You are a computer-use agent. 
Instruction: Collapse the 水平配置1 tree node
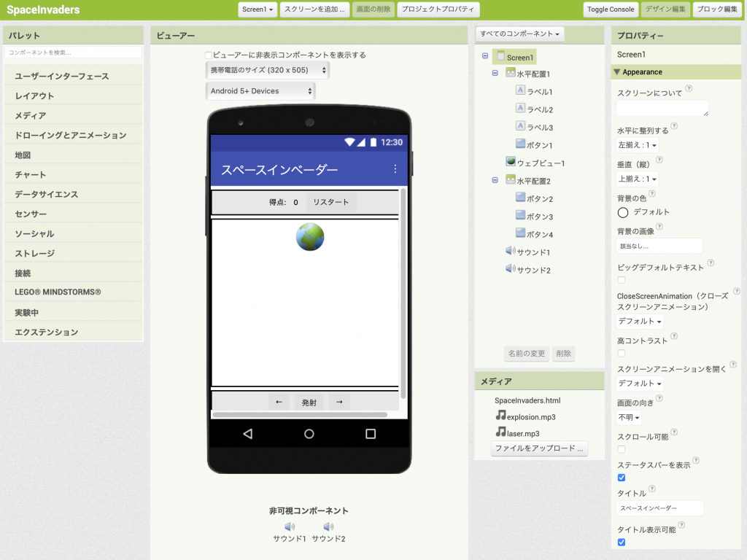pos(495,74)
